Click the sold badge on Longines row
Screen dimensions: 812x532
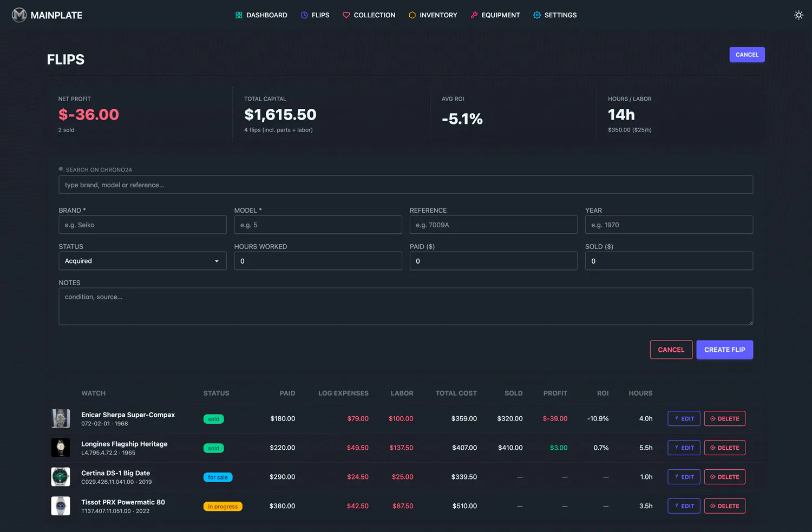click(x=214, y=448)
